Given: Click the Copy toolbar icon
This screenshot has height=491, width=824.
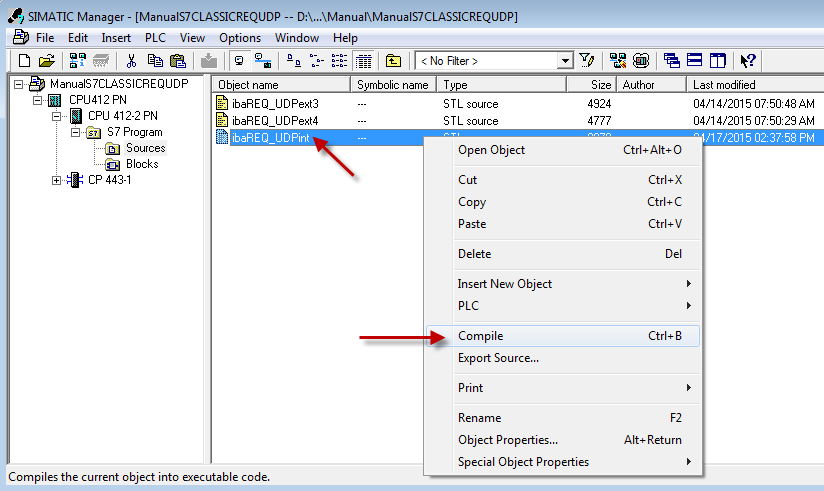Looking at the screenshot, I should pos(155,61).
